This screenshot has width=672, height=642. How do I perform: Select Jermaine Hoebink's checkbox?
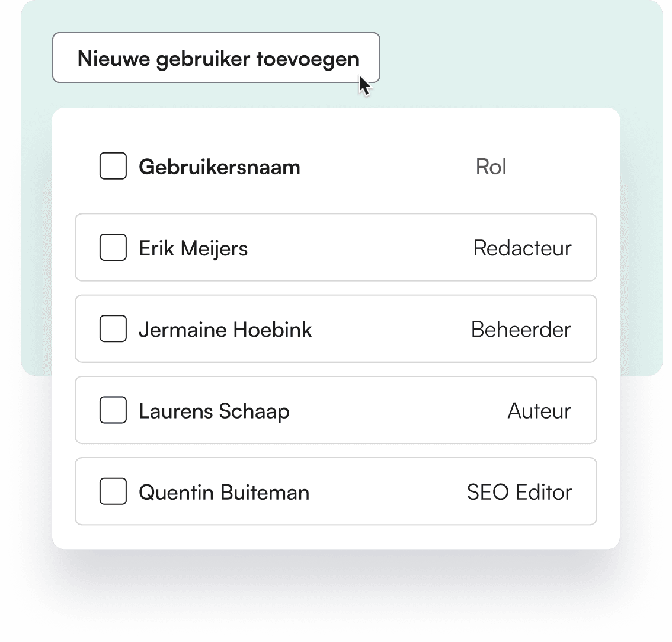point(113,328)
